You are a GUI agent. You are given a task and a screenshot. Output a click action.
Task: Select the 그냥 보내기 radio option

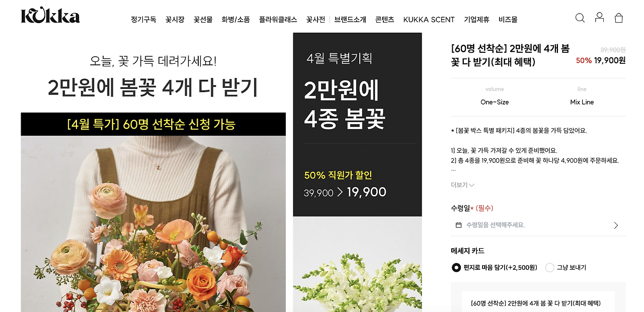(x=550, y=267)
